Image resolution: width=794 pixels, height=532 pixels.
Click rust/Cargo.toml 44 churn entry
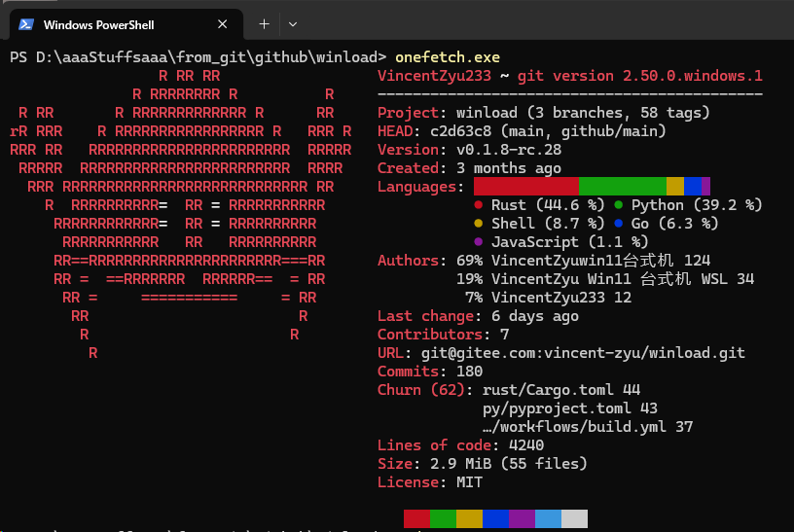(x=561, y=390)
